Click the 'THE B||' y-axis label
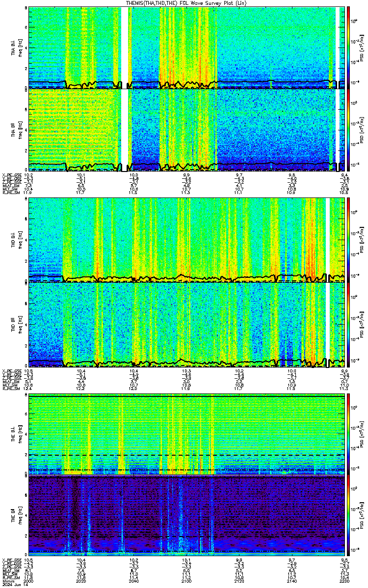368x588 pixels. (x=14, y=516)
